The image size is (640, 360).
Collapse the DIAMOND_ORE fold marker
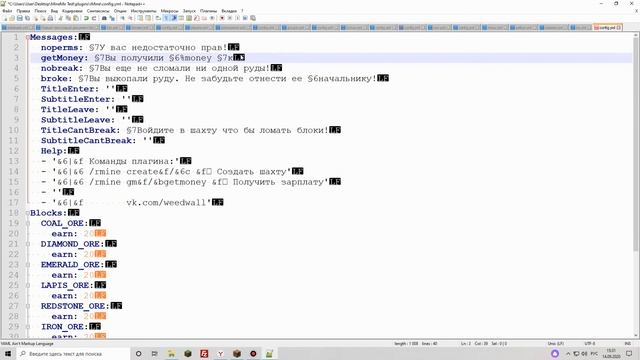pyautogui.click(x=28, y=244)
